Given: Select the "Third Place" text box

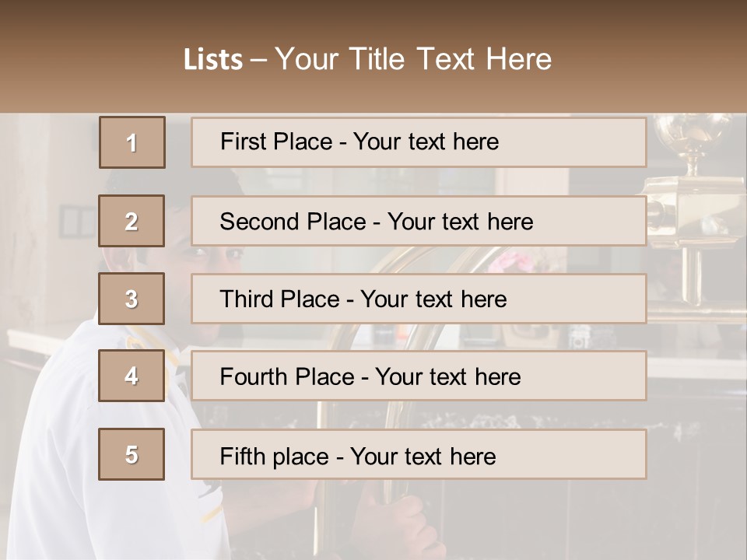Looking at the screenshot, I should point(419,299).
